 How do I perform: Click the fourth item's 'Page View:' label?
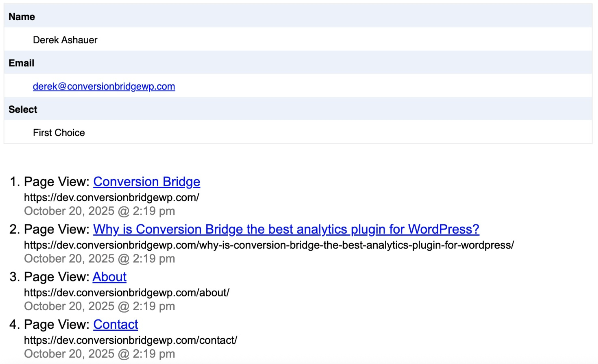[57, 324]
